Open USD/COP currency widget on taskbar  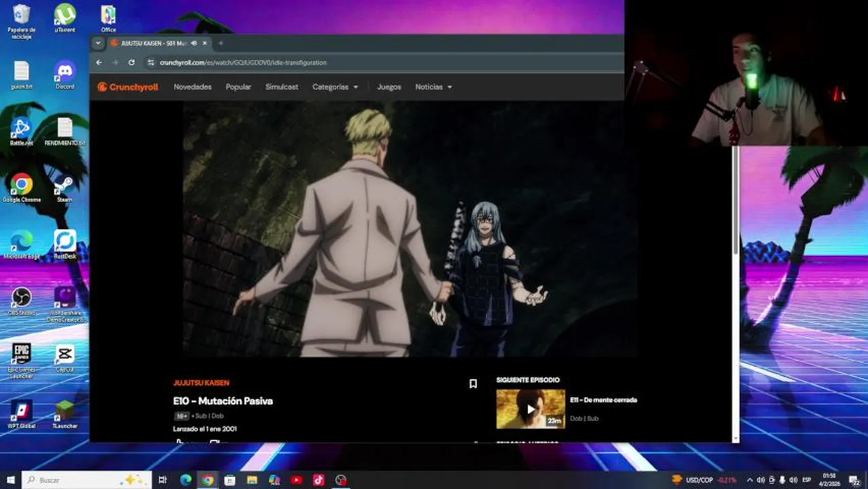704,480
